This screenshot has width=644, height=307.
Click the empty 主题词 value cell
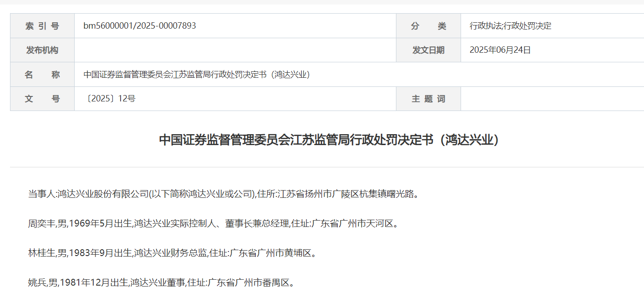click(x=552, y=99)
